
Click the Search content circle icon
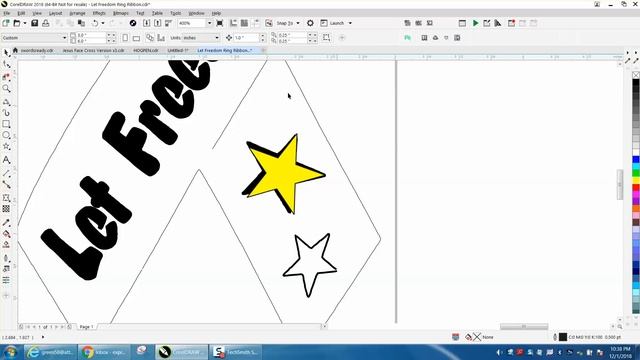click(x=133, y=23)
